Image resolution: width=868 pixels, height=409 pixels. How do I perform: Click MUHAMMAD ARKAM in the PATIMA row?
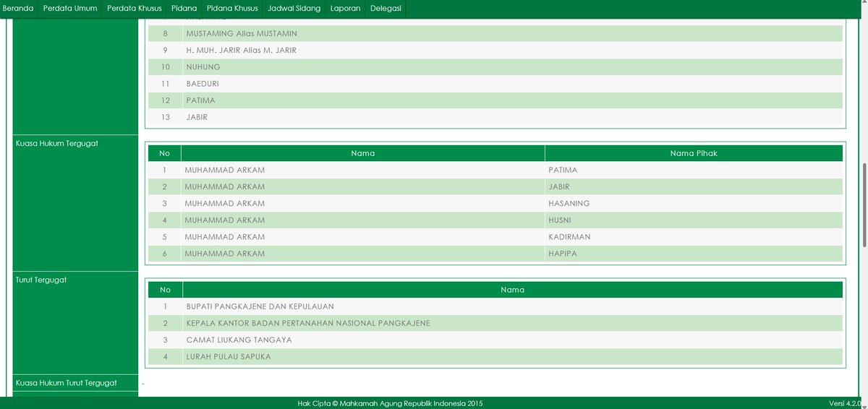[225, 171]
